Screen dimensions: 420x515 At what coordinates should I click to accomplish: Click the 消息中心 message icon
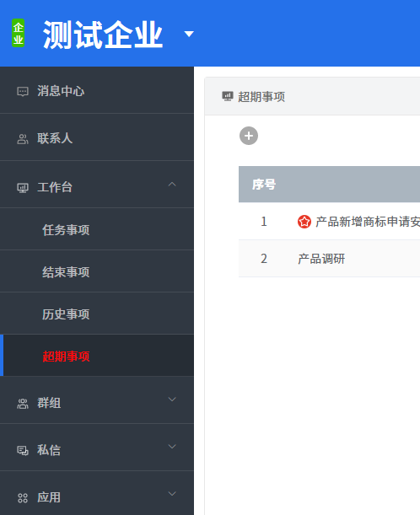22,91
